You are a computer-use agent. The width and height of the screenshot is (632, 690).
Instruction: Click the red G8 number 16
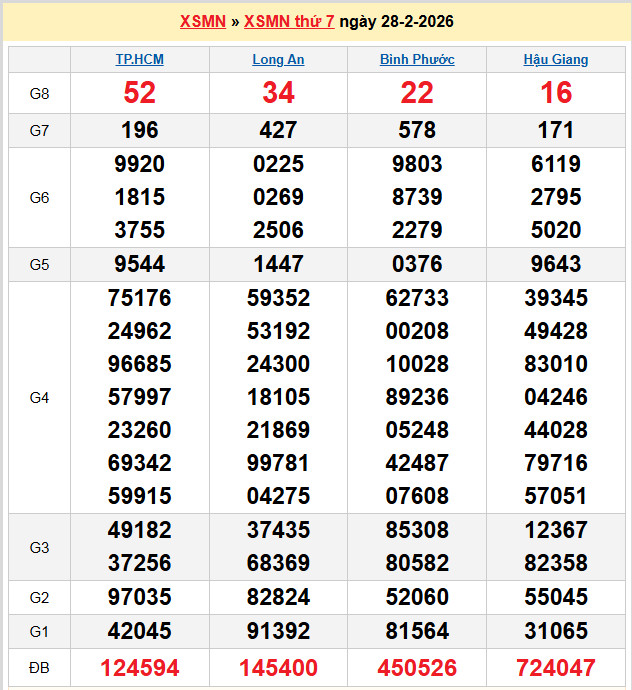coord(556,93)
